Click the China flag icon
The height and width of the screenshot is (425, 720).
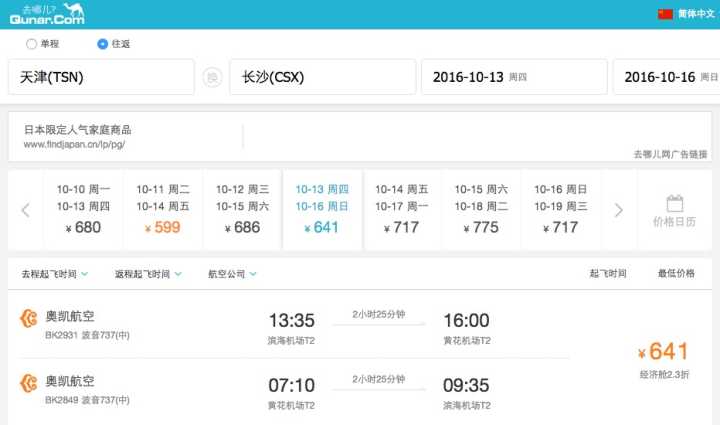[665, 14]
